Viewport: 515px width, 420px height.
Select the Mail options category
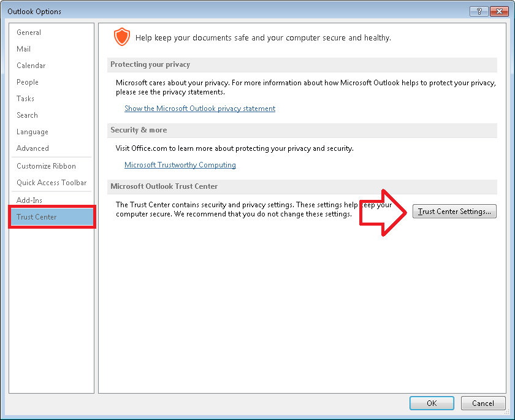coord(51,49)
